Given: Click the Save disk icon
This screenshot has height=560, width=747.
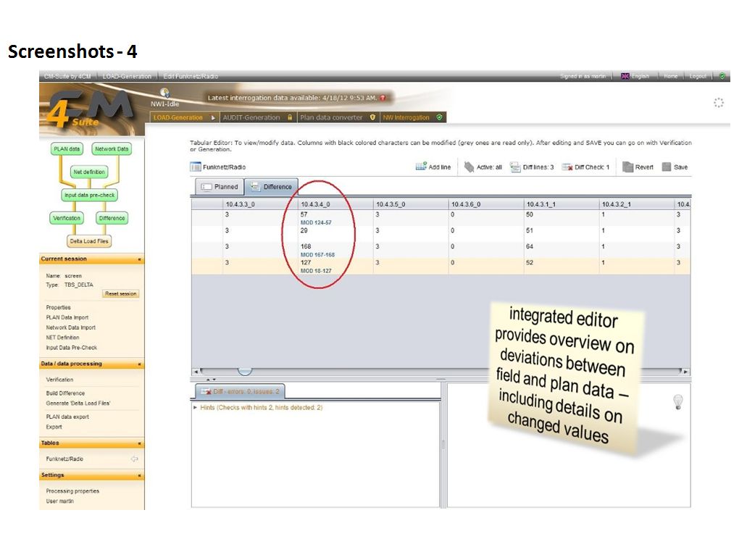Looking at the screenshot, I should click(x=667, y=167).
